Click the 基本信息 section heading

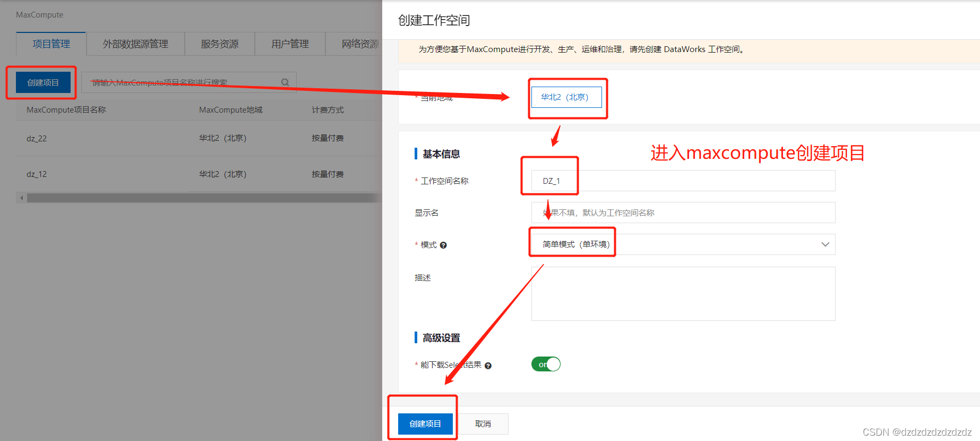tap(441, 154)
